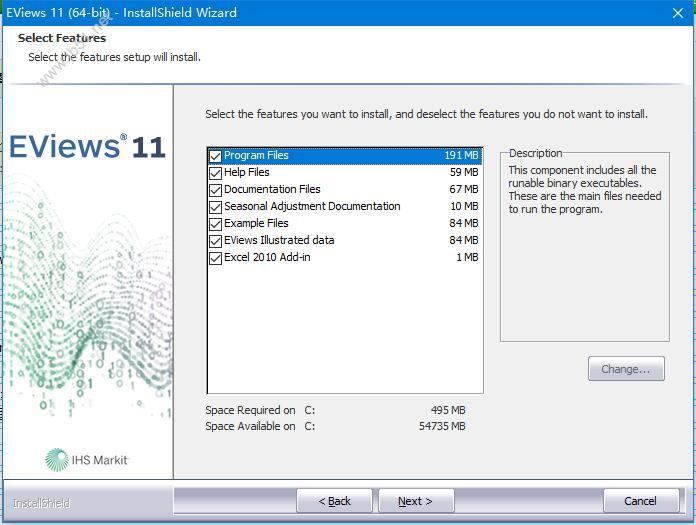Select the Documentation Files label
This screenshot has width=696, height=525.
pyautogui.click(x=272, y=189)
